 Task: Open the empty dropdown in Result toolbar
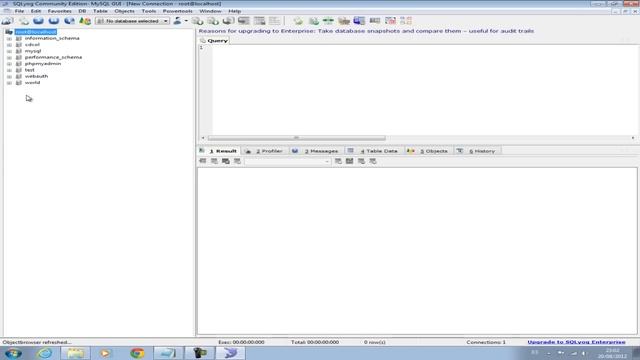pyautogui.click(x=287, y=161)
